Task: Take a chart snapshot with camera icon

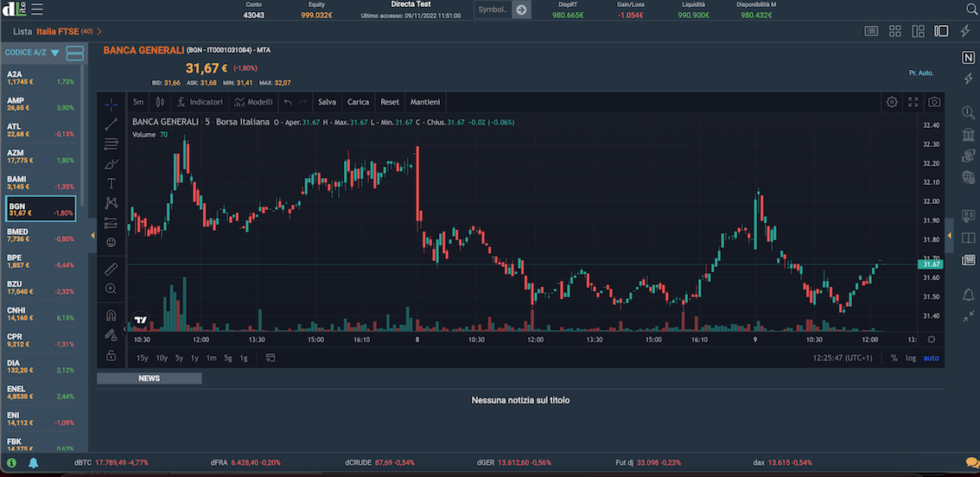Action: pos(933,102)
